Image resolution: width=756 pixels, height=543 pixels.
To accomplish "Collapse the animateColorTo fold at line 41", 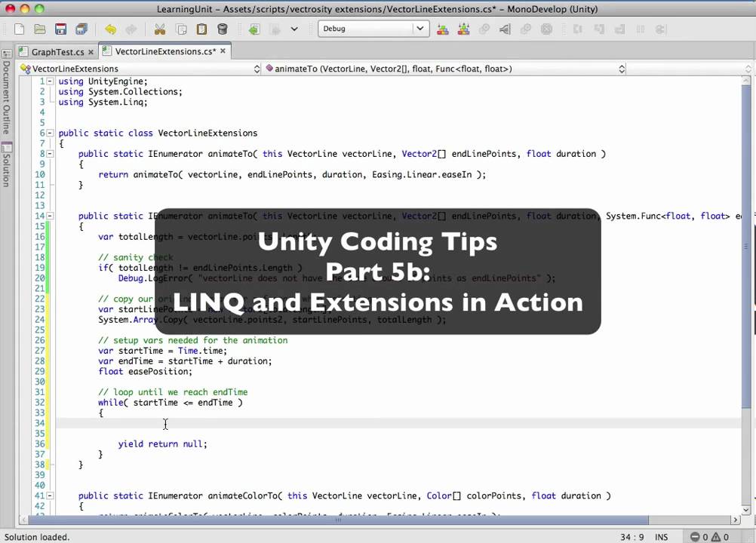I will click(50, 495).
